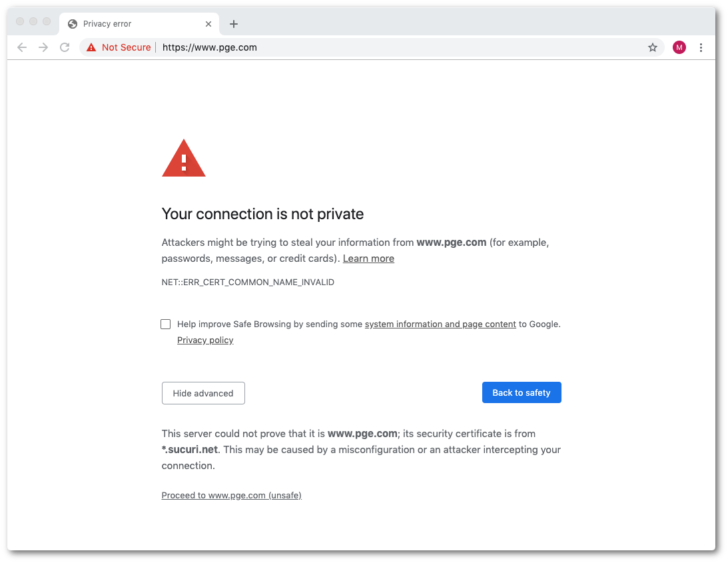This screenshot has height=563, width=728.
Task: Reload the current page
Action: 65,47
